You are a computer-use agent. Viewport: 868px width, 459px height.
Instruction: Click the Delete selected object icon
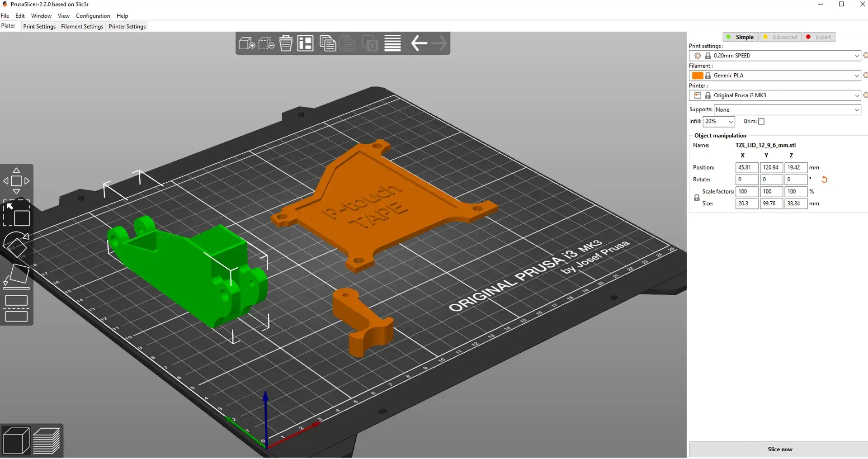[x=266, y=43]
